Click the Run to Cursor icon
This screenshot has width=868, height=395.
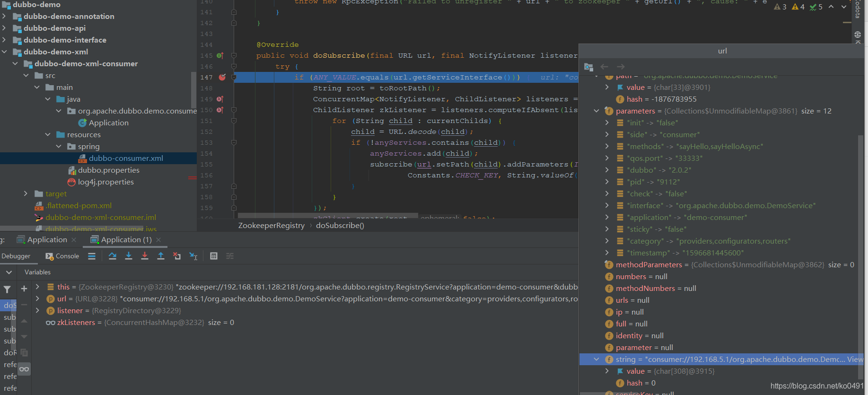tap(193, 256)
